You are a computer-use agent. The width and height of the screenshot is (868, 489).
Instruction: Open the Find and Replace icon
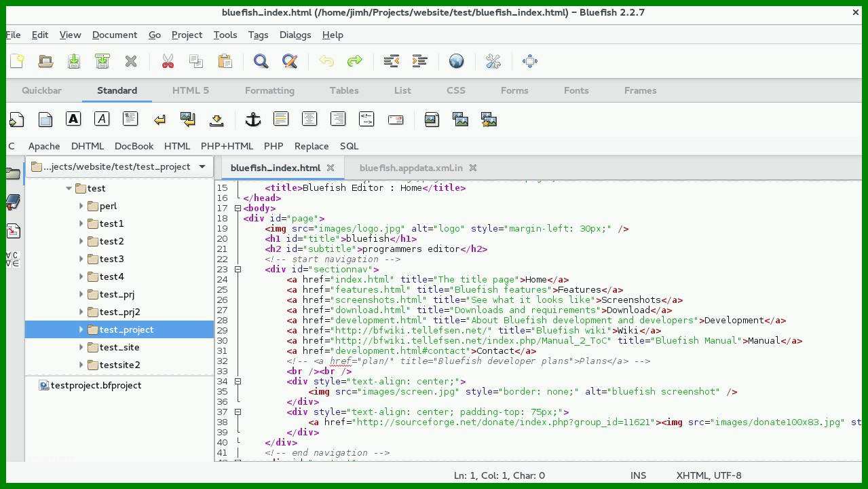(290, 61)
